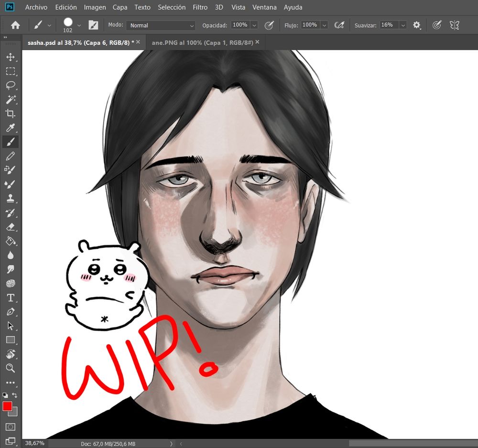Image resolution: width=478 pixels, height=448 pixels.
Task: Open the Ventana menu
Action: [264, 7]
